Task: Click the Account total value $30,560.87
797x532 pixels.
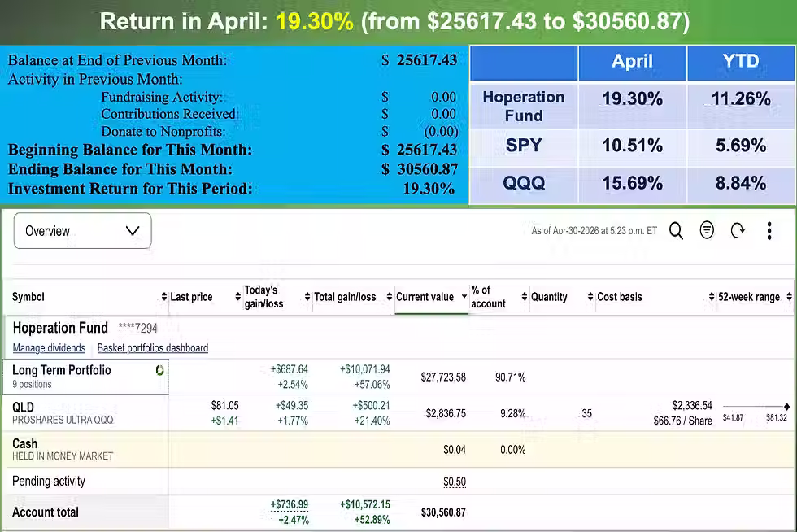Action: pyautogui.click(x=443, y=512)
